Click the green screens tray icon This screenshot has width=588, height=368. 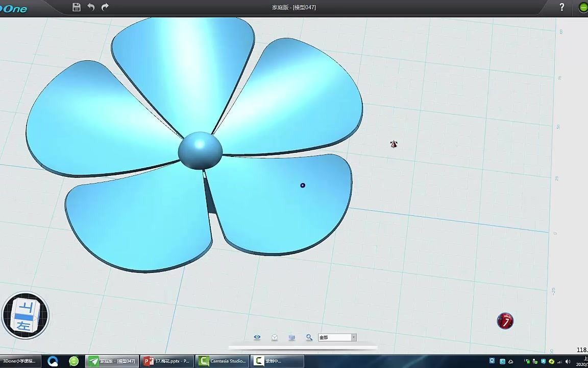click(x=528, y=362)
